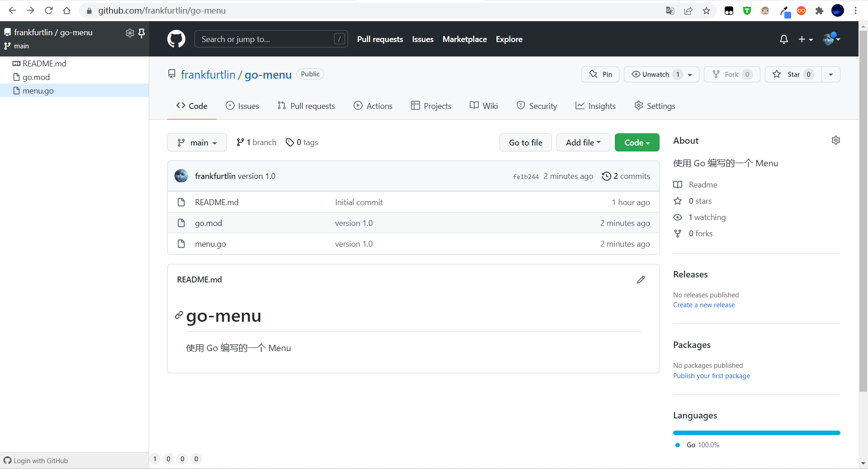Open the repository Settings tab
Viewport: 868px width, 469px height.
tap(655, 106)
